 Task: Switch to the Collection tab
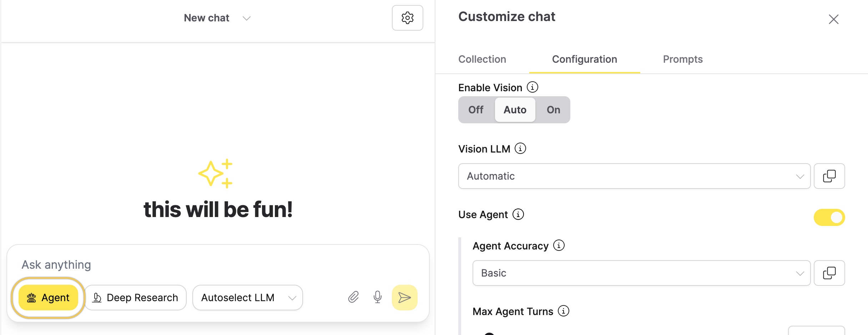[482, 59]
